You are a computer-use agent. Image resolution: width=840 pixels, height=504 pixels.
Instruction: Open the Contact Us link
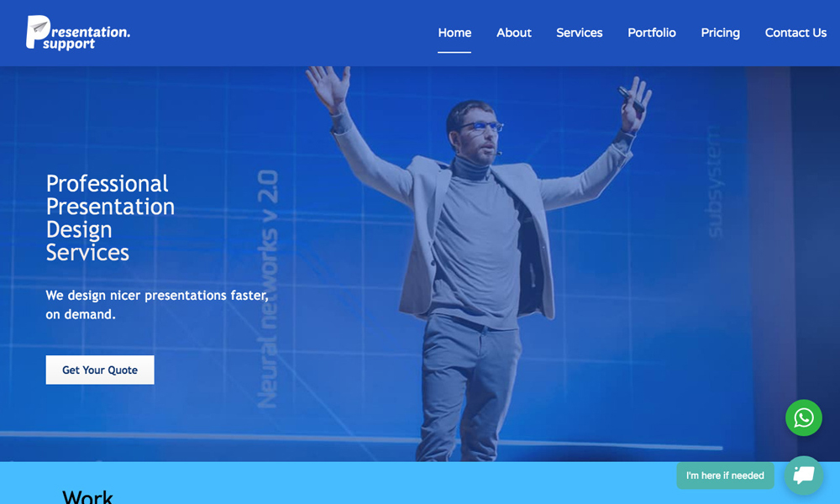(795, 33)
